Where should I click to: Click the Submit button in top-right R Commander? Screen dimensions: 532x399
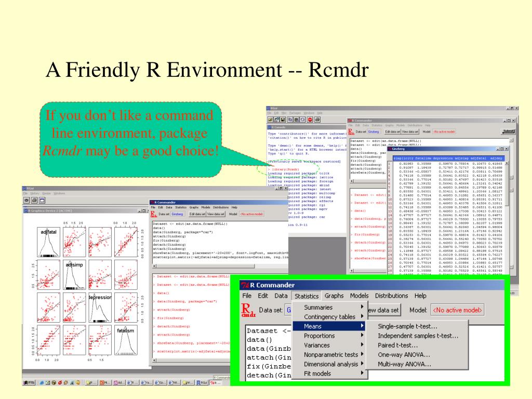click(508, 131)
